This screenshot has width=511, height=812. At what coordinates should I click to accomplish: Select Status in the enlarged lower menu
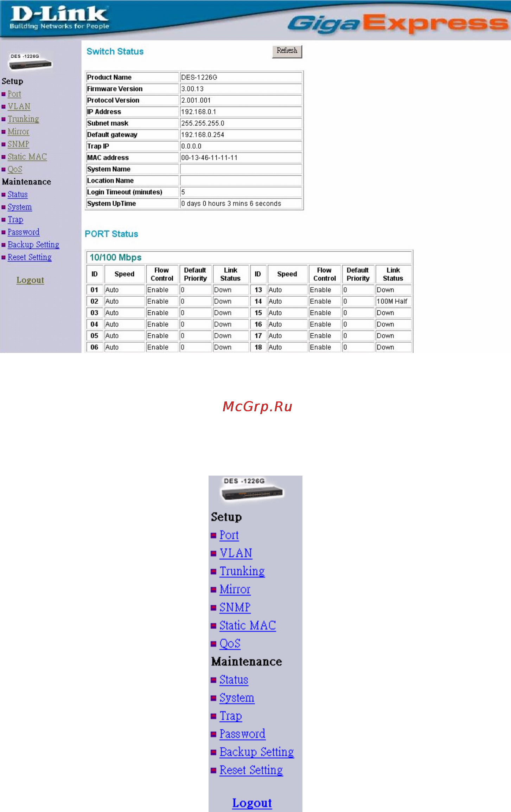click(x=234, y=680)
